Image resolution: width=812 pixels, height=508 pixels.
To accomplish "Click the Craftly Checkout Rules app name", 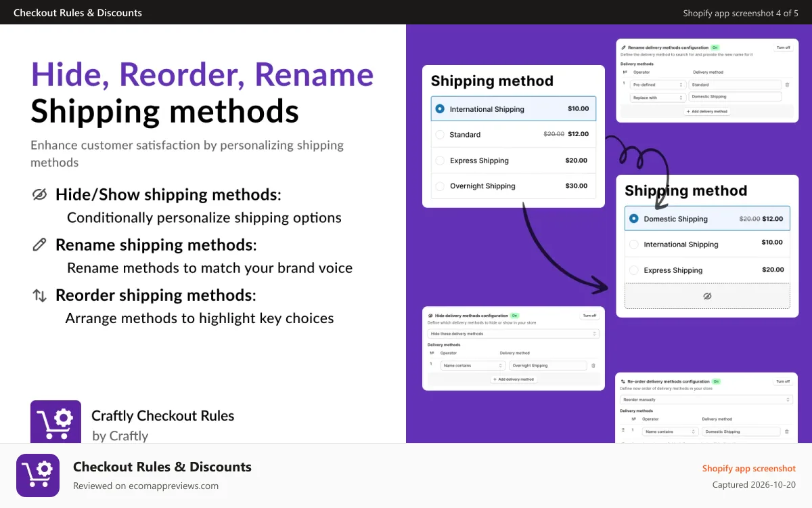I will pyautogui.click(x=163, y=415).
